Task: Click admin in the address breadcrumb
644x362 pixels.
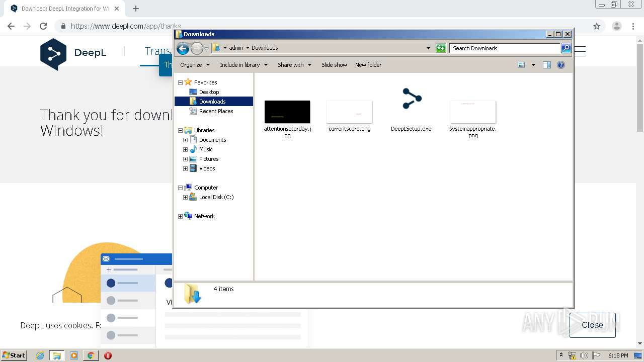Action: tap(236, 48)
